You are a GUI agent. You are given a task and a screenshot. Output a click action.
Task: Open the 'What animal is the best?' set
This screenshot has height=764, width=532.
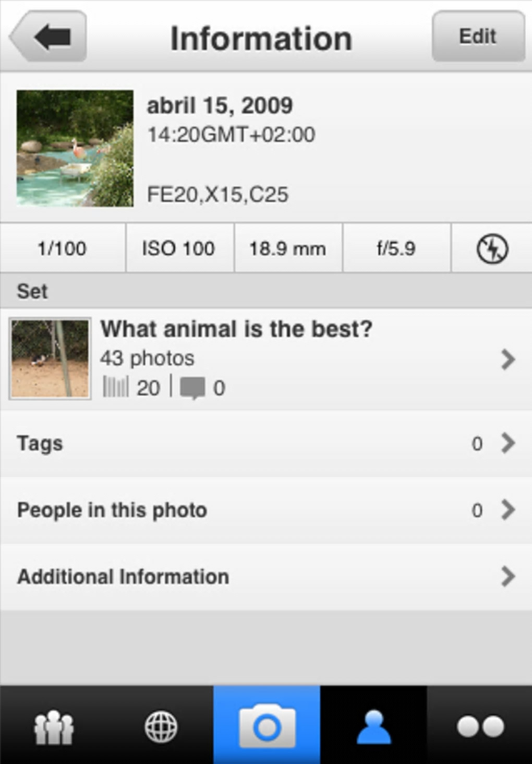(x=236, y=329)
